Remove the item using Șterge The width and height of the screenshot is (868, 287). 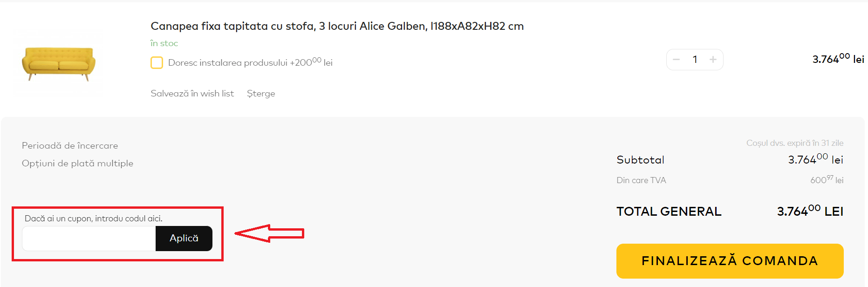261,94
